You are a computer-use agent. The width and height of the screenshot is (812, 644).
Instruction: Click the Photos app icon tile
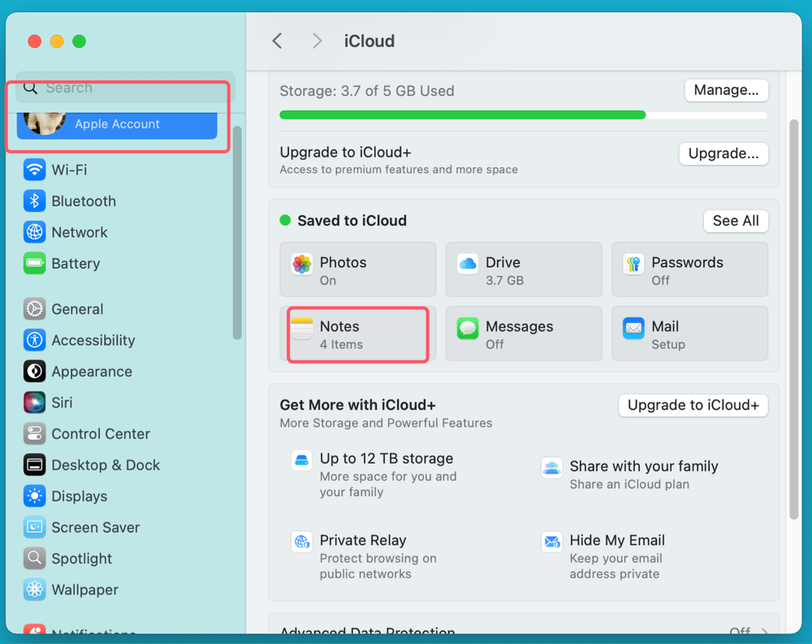[x=302, y=264]
